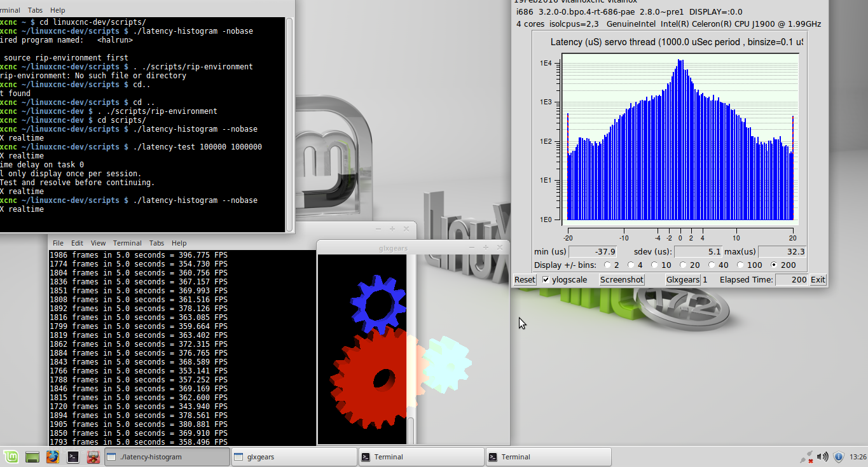The image size is (868, 467).
Task: Open File menu in lower terminal
Action: point(58,243)
